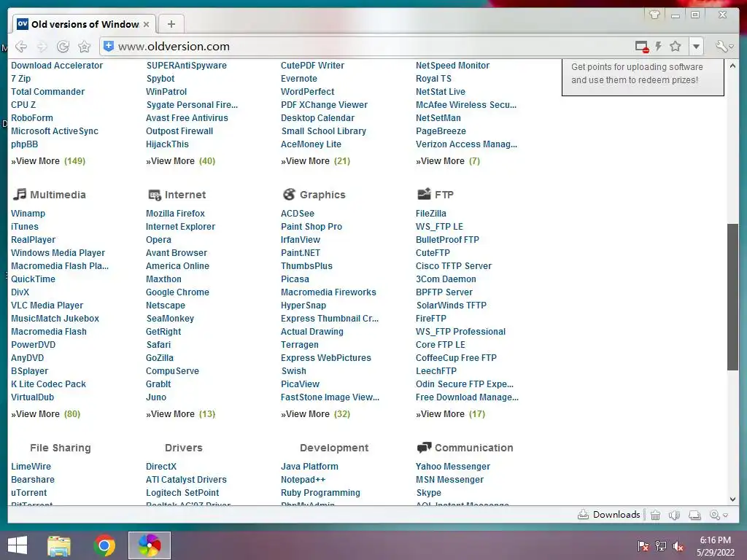Expand View More (80) under Multimedia

[x=46, y=414]
